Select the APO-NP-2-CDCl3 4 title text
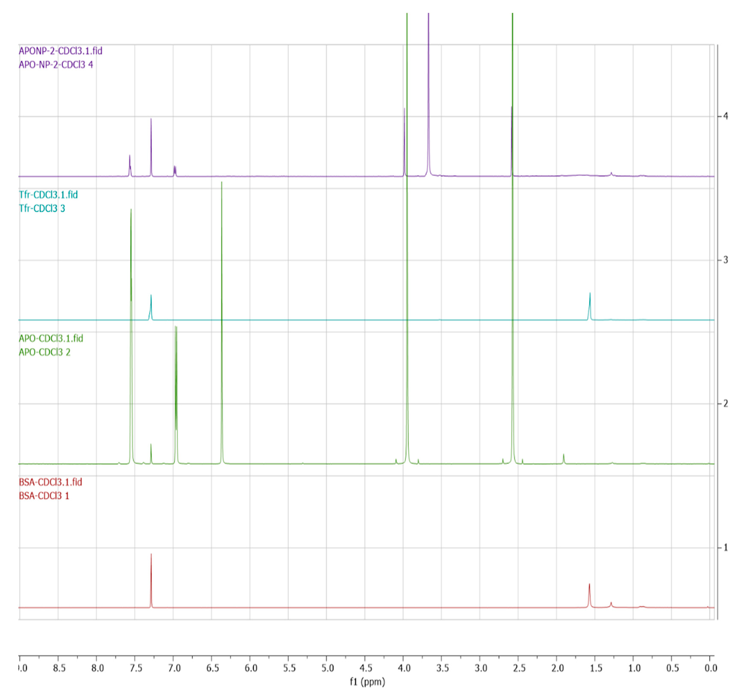740x700 pixels. pyautogui.click(x=56, y=65)
